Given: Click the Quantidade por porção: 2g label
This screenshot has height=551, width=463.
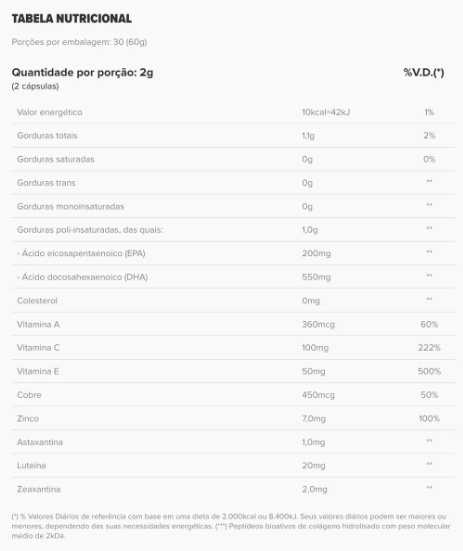Looking at the screenshot, I should (83, 72).
